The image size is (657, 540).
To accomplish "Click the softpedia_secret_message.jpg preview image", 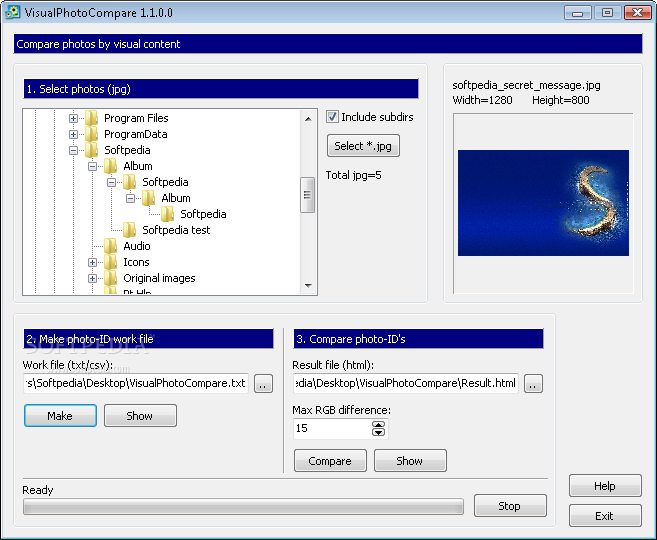I will [x=543, y=203].
